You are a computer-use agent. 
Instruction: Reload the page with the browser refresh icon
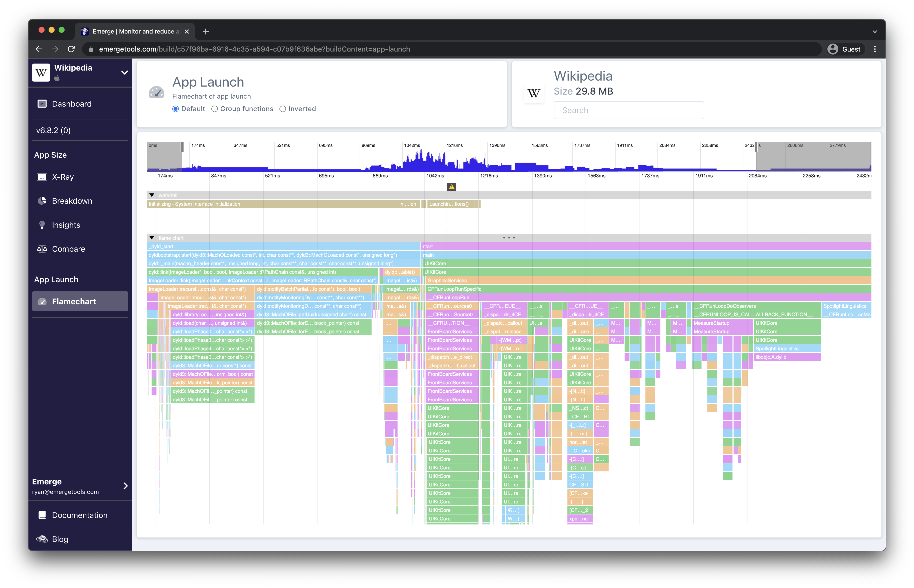(x=71, y=49)
